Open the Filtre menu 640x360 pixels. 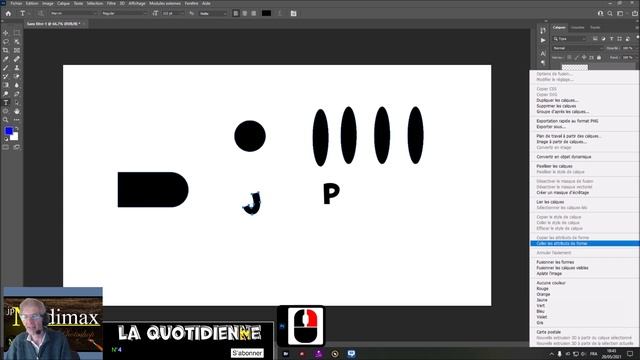pyautogui.click(x=111, y=3)
